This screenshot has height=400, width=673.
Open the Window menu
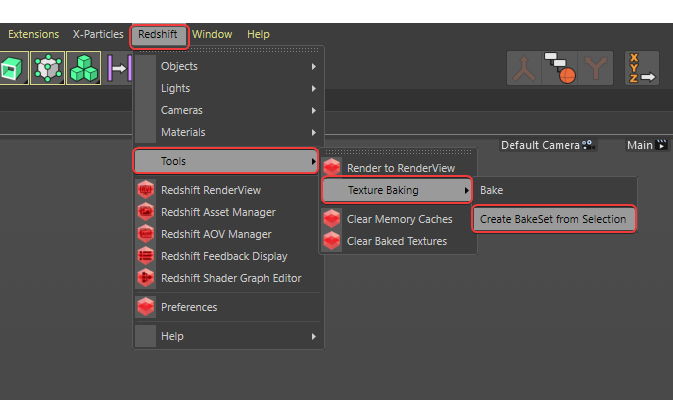click(212, 34)
